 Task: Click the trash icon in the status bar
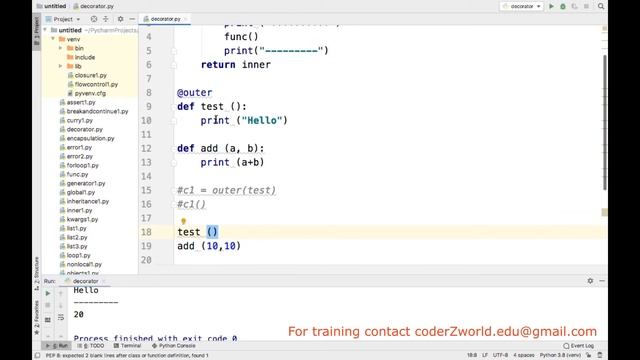pyautogui.click(x=600, y=356)
